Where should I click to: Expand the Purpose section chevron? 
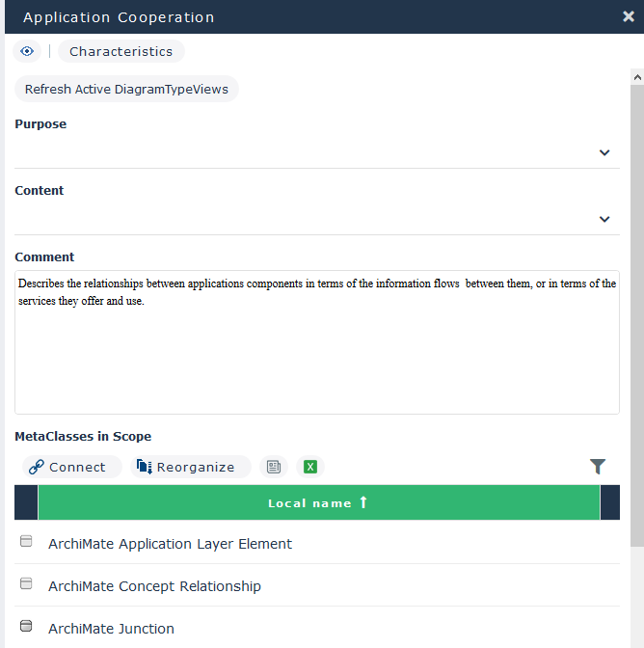pos(604,152)
